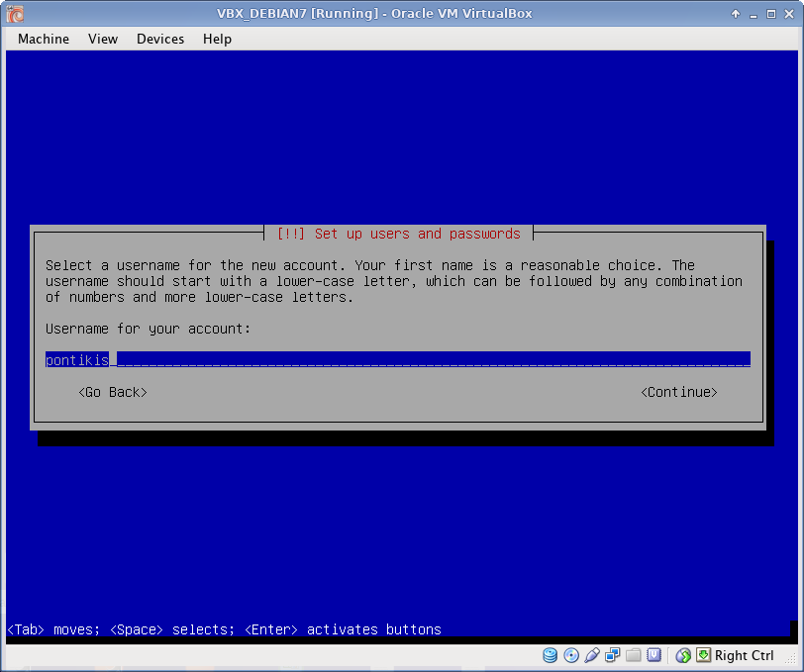Click the window roll-up arrow icon
The image size is (804, 672).
click(736, 14)
